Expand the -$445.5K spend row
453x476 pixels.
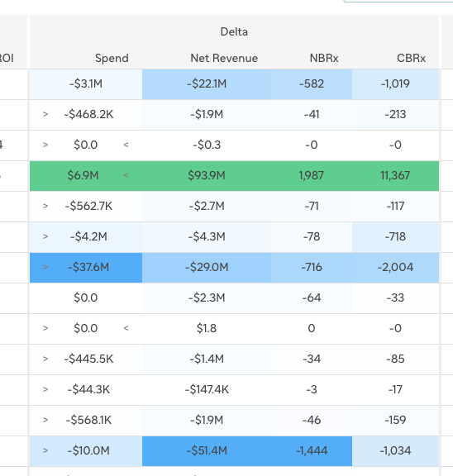pyautogui.click(x=45, y=359)
